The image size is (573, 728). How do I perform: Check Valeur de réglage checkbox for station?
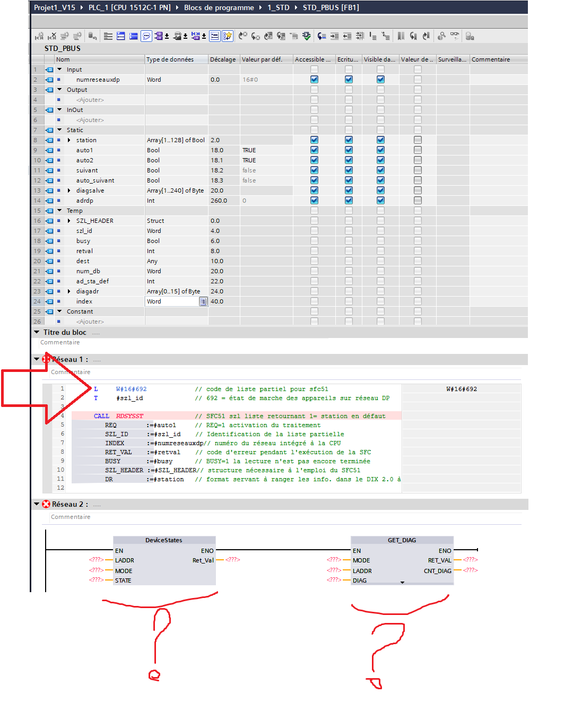pos(418,140)
